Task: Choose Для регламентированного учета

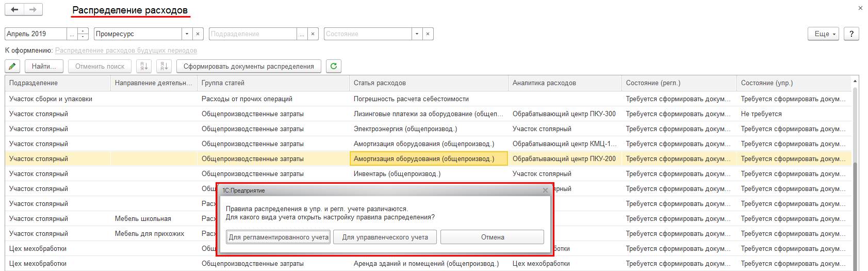Action: tap(278, 237)
